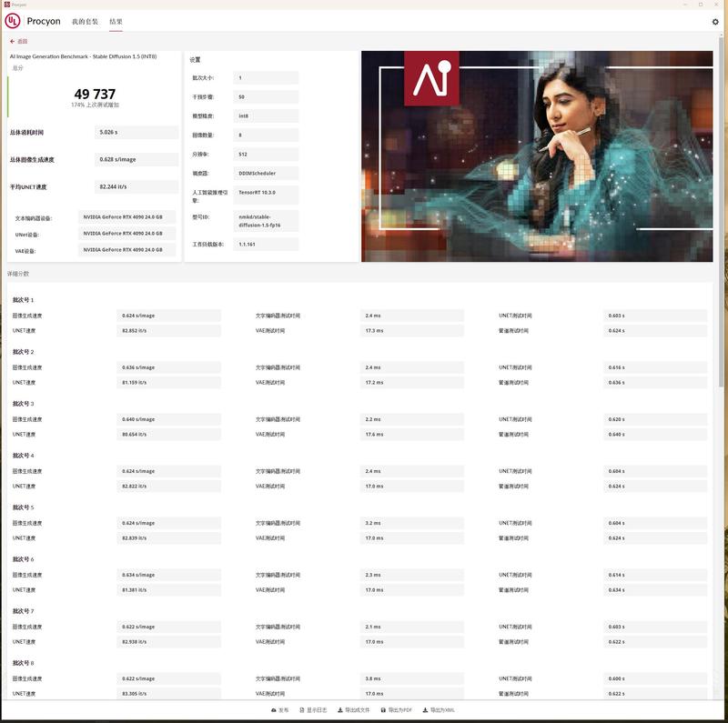This screenshot has height=723, width=728.
Task: Click batch 6 UNET speed 81.381 it/s
Action: (168, 590)
